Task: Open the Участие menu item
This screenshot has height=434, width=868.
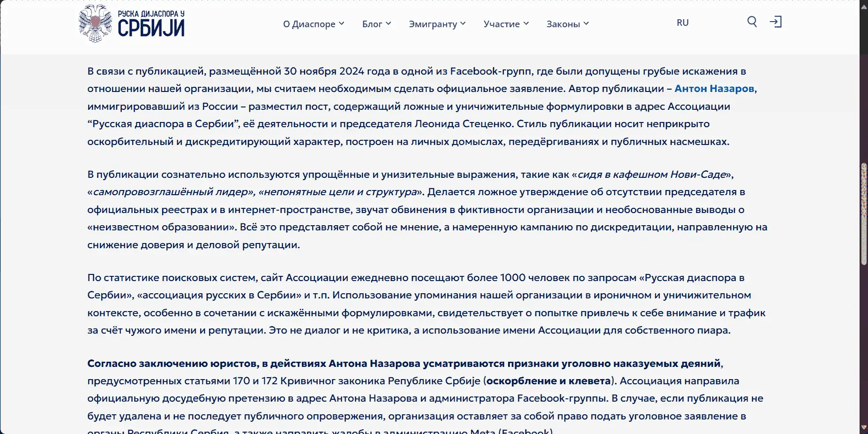Action: [x=501, y=24]
